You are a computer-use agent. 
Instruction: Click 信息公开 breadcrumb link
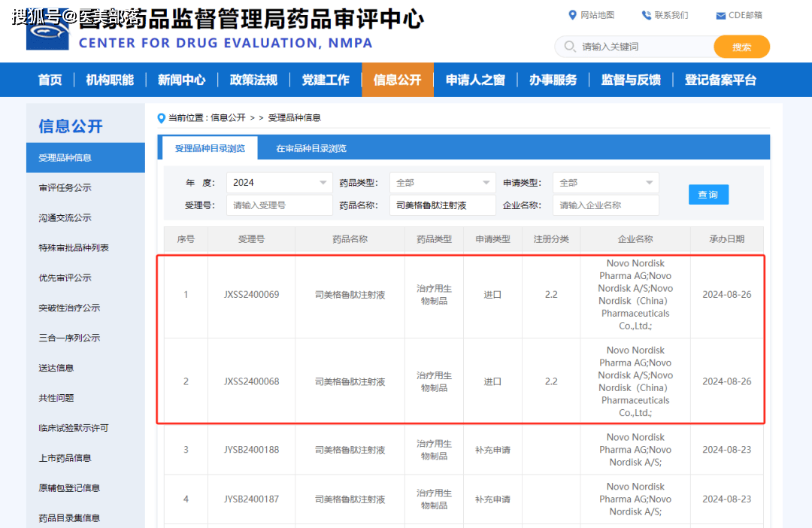[228, 118]
